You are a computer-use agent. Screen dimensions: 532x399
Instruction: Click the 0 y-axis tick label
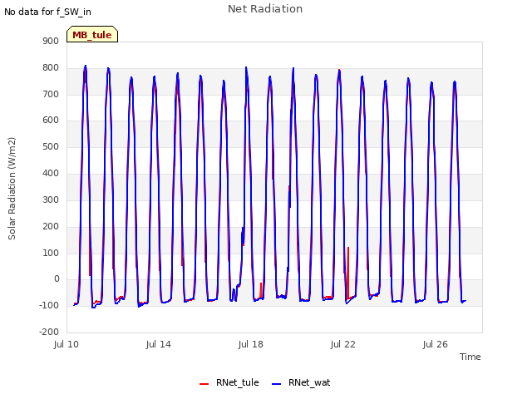pos(57,279)
